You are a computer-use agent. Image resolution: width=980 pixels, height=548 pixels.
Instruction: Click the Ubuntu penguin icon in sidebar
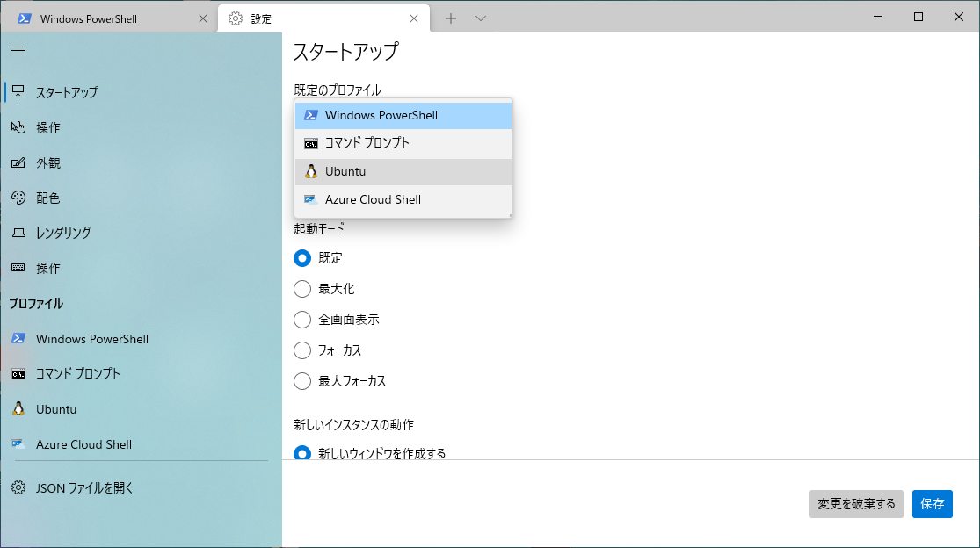(18, 409)
